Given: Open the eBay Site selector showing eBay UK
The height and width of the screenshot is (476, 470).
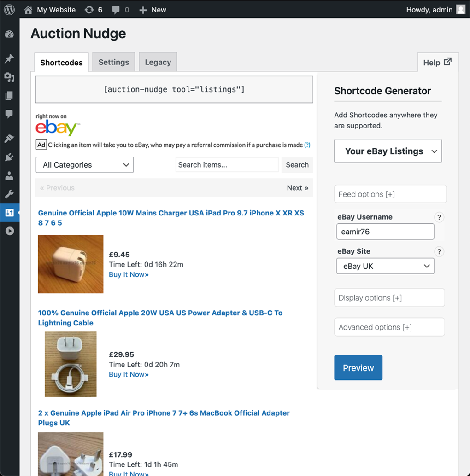Looking at the screenshot, I should click(385, 266).
